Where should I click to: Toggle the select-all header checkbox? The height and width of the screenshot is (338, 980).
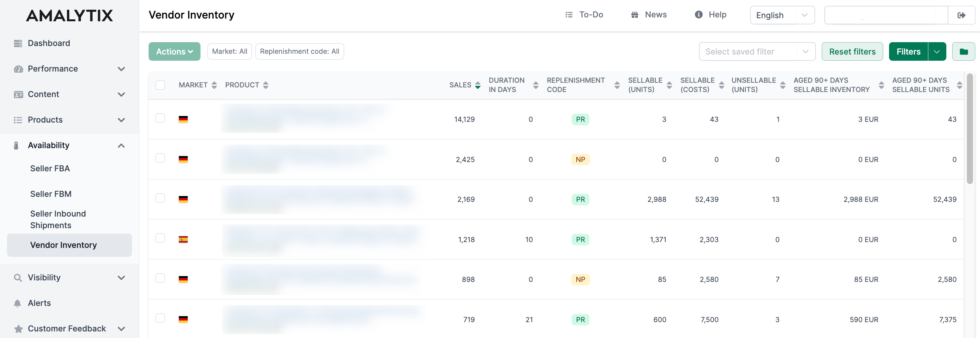[160, 85]
